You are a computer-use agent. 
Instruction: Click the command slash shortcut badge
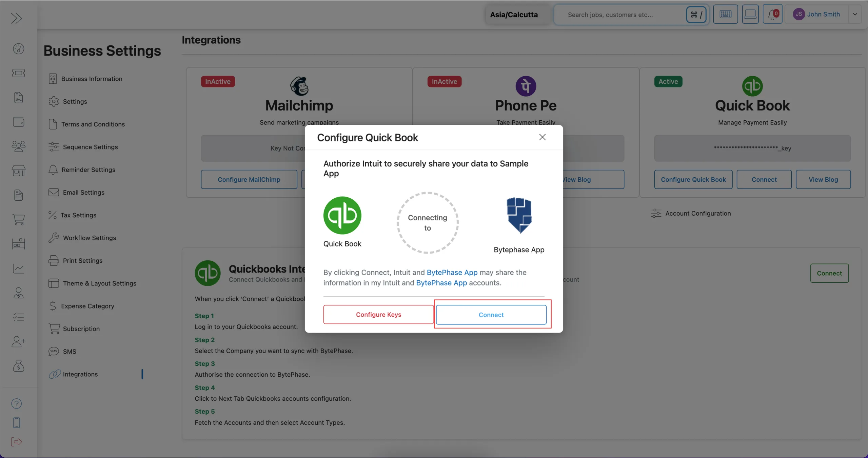coord(696,15)
